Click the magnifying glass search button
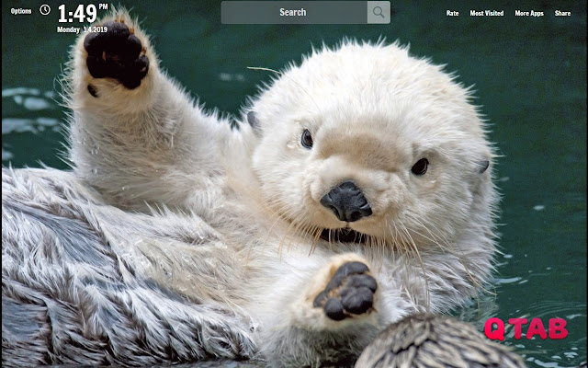Screen dimensions: 588x368 [379, 12]
